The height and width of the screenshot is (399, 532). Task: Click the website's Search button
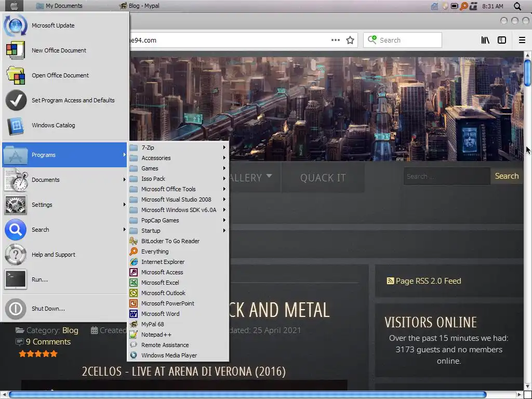(506, 176)
